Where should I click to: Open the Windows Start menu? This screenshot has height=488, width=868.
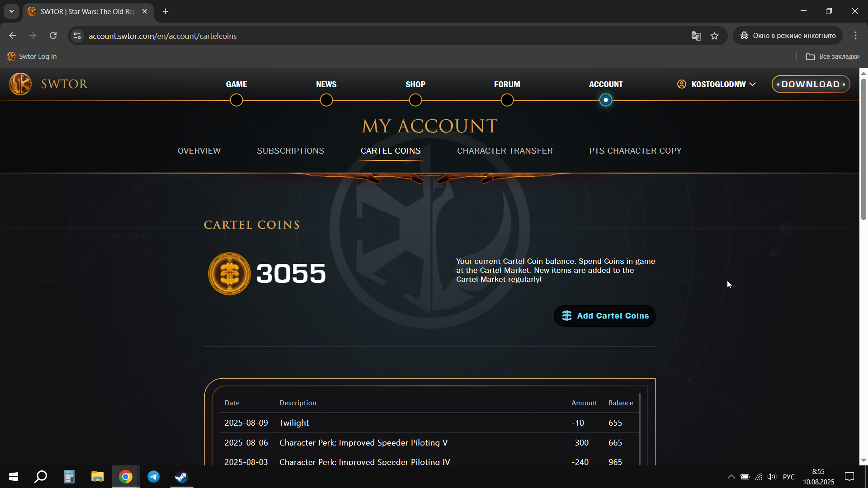tap(14, 477)
